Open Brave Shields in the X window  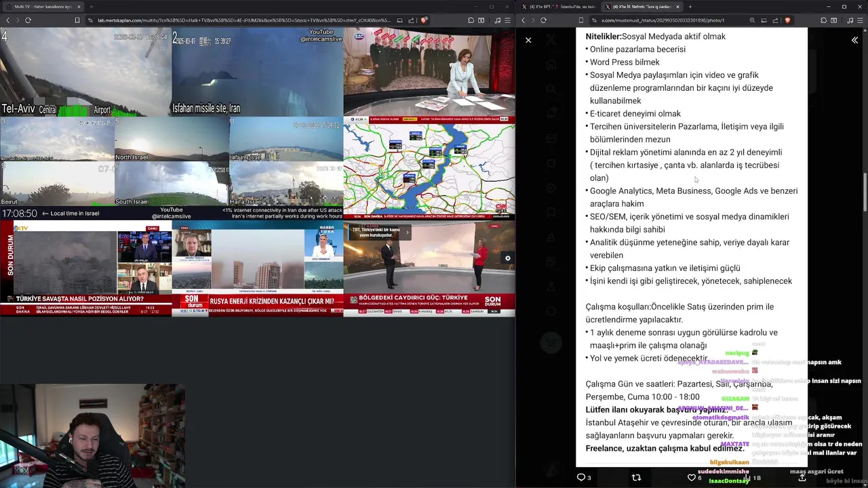tap(787, 20)
